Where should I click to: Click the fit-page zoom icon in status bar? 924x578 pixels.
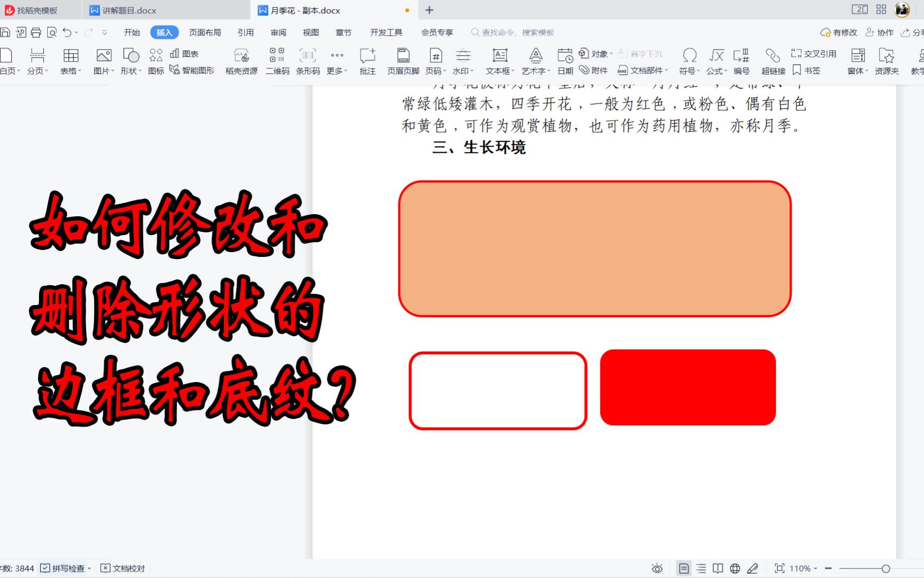click(x=780, y=568)
